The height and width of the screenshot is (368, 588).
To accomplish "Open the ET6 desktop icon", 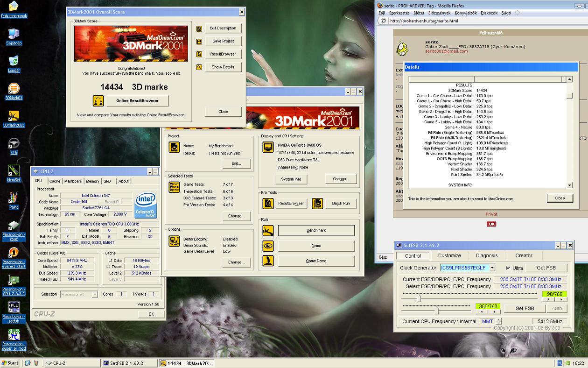I will pos(14,146).
